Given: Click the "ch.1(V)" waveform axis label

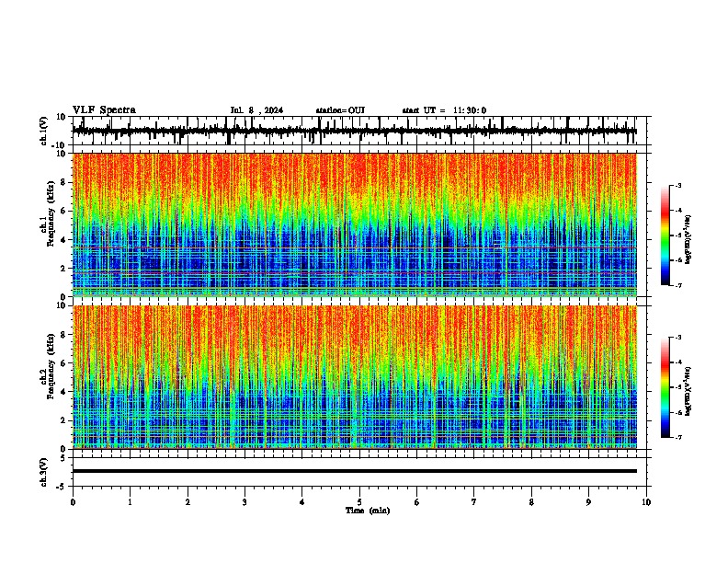Looking at the screenshot, I should [44, 131].
